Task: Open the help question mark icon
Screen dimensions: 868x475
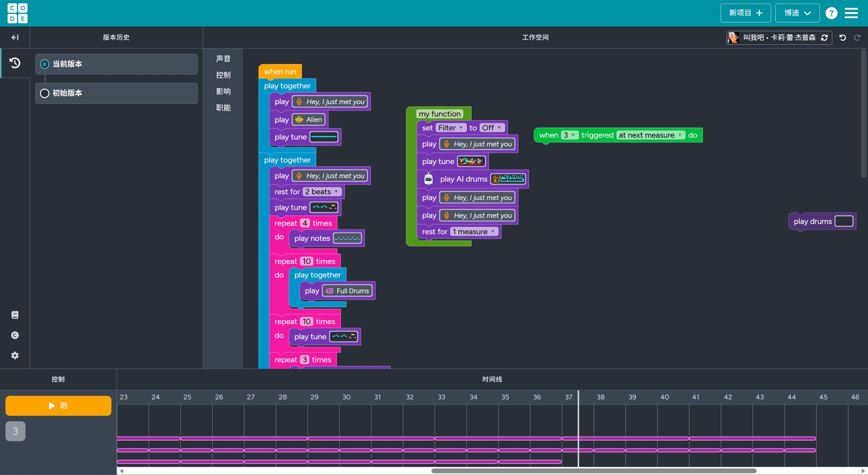Action: click(831, 13)
